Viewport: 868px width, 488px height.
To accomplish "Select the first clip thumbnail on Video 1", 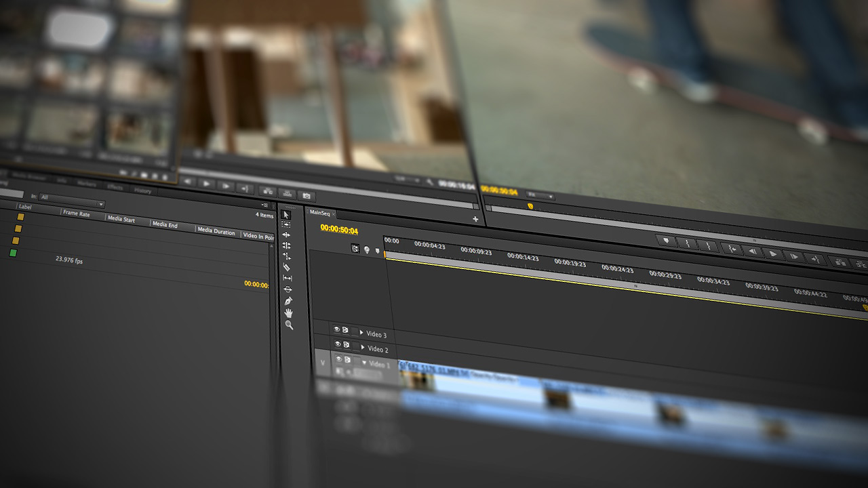I will click(x=417, y=380).
